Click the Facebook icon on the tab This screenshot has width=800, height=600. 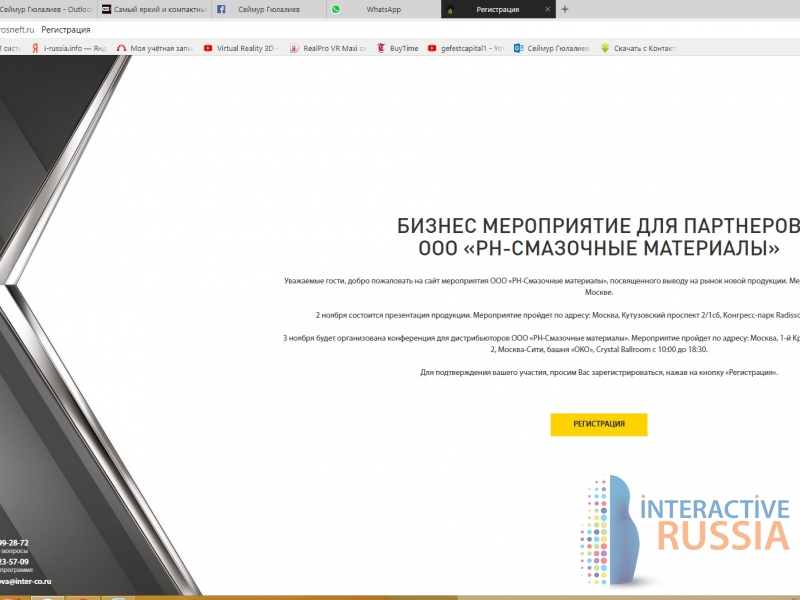click(x=221, y=9)
